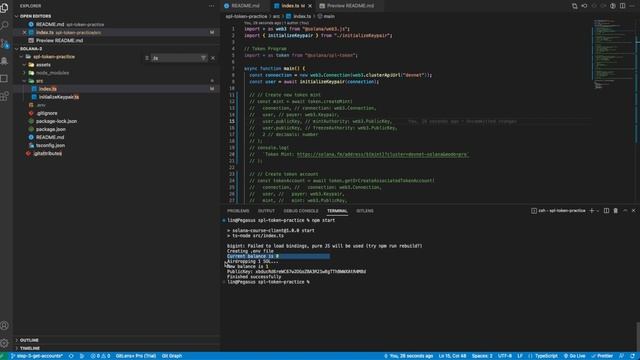Collapse the SOLANA-3 workspace section
Screen dimensions: 640x360
pos(31,49)
